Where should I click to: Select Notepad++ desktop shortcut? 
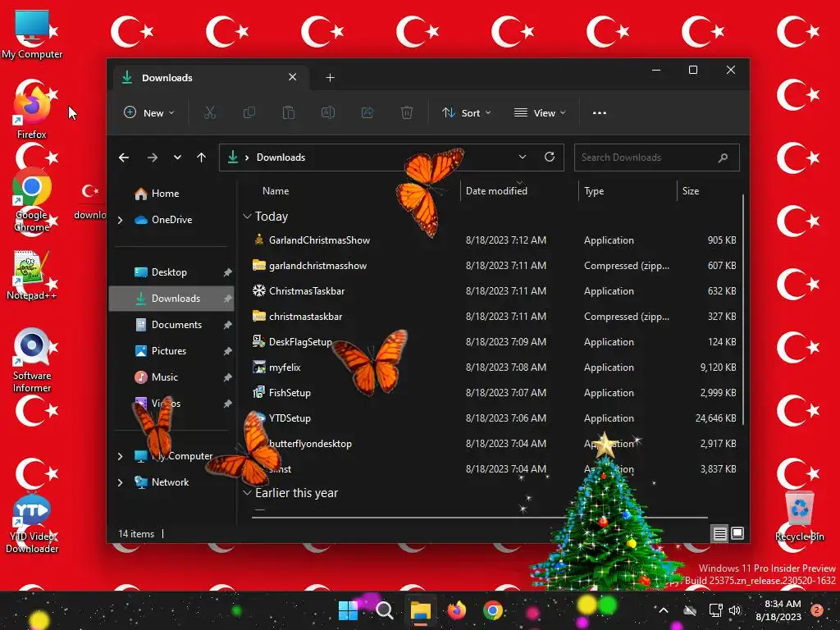pyautogui.click(x=32, y=276)
